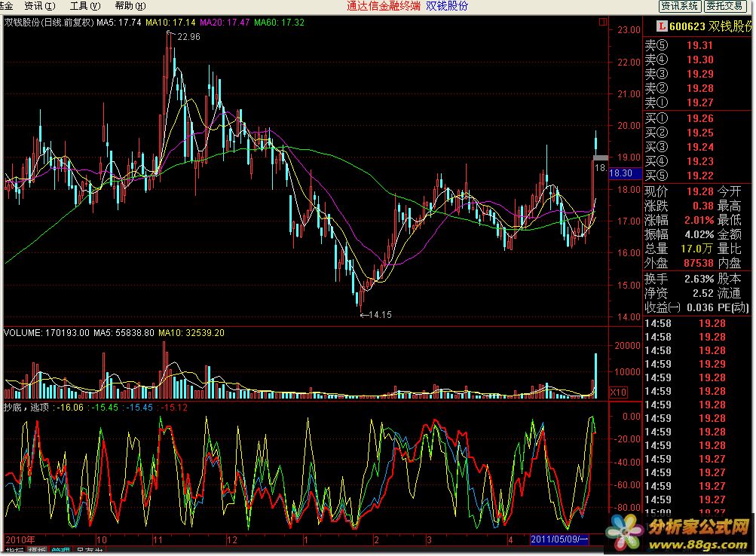This screenshot has width=756, height=556.
Task: Select stock code 600623 双钱股份 header
Action: (710, 26)
